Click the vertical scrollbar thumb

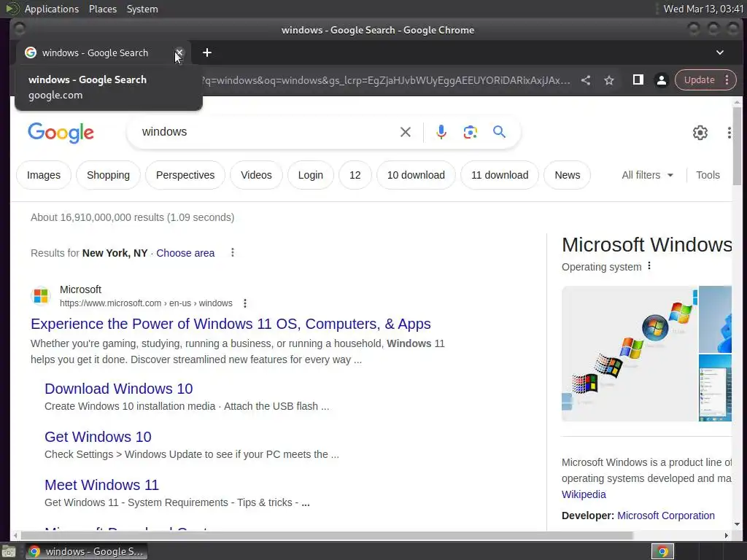737,145
